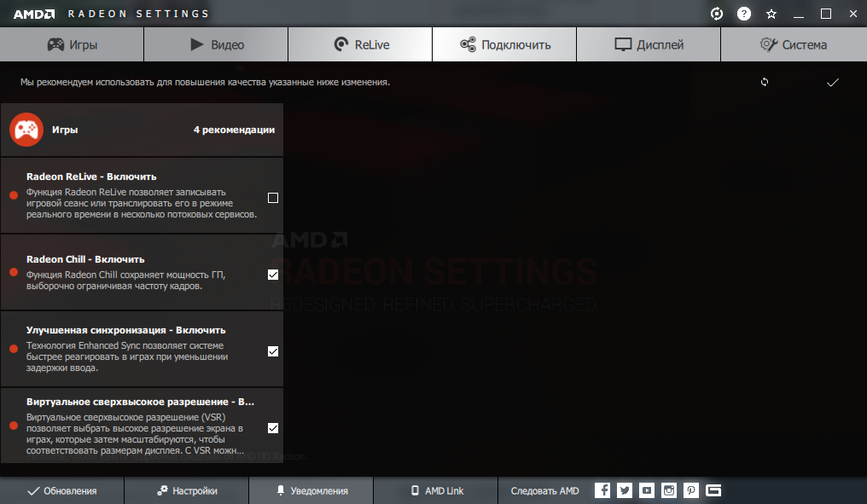Uncheck the Radeon Chill checkbox
This screenshot has width=867, height=504.
273,275
